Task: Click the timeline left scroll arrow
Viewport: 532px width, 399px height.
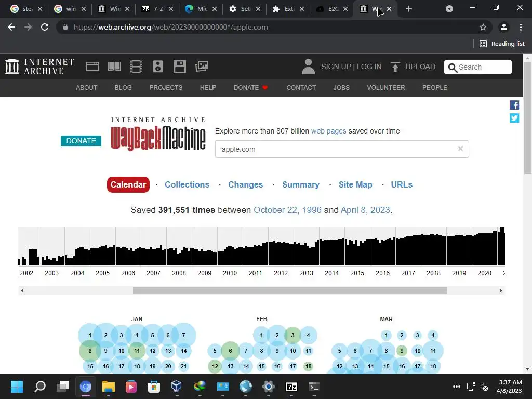Action: click(22, 290)
